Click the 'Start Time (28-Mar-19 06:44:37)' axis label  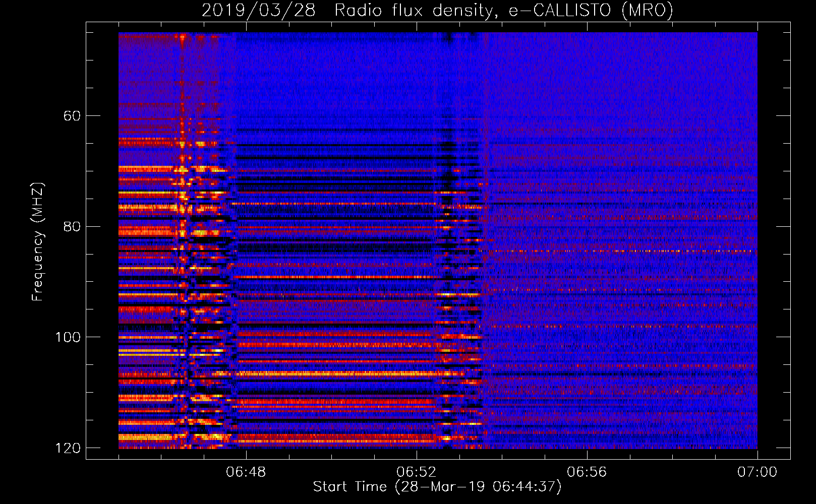[x=437, y=487]
